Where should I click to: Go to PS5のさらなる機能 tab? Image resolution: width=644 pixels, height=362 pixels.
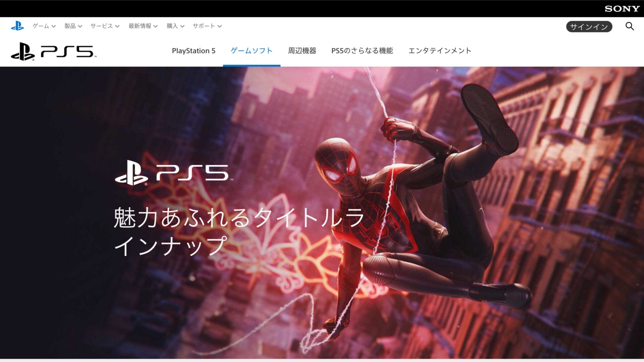362,51
